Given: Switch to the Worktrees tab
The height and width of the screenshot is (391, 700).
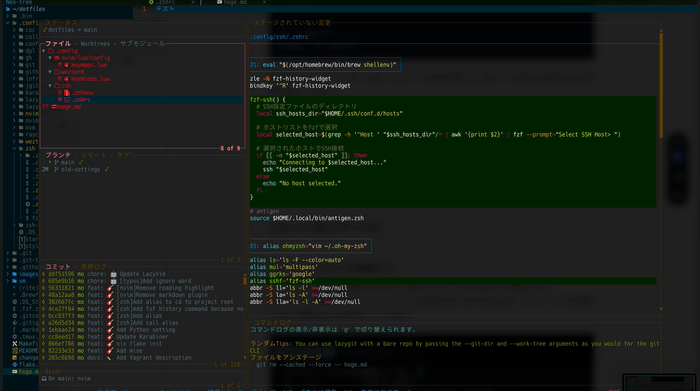Looking at the screenshot, I should coord(95,44).
